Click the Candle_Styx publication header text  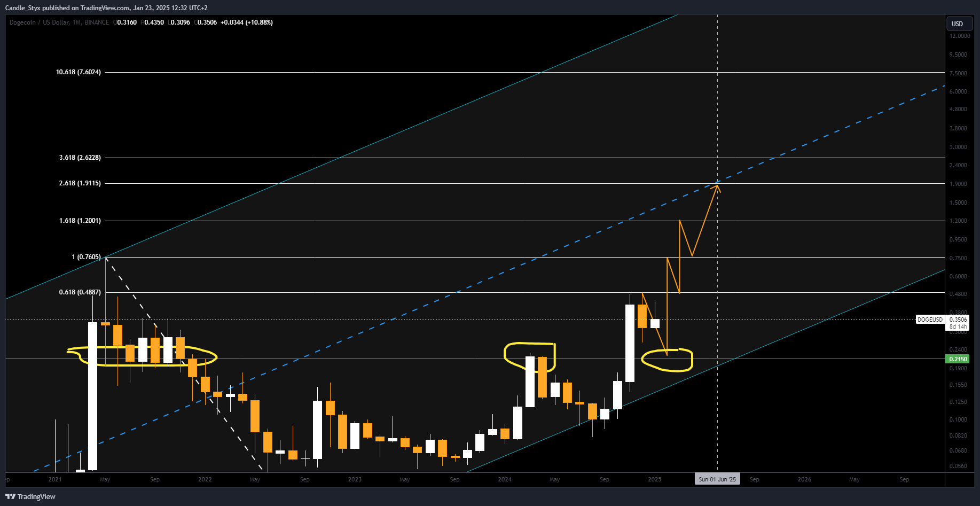(106, 8)
